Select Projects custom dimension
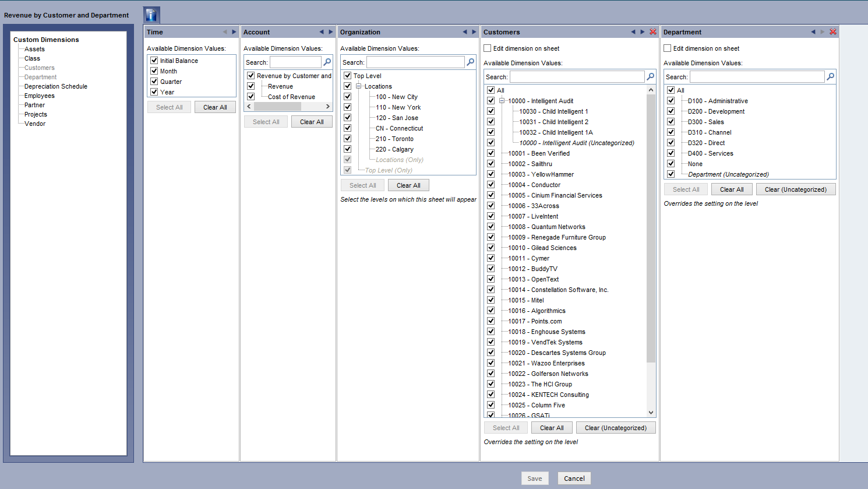The height and width of the screenshot is (489, 868). 36,114
